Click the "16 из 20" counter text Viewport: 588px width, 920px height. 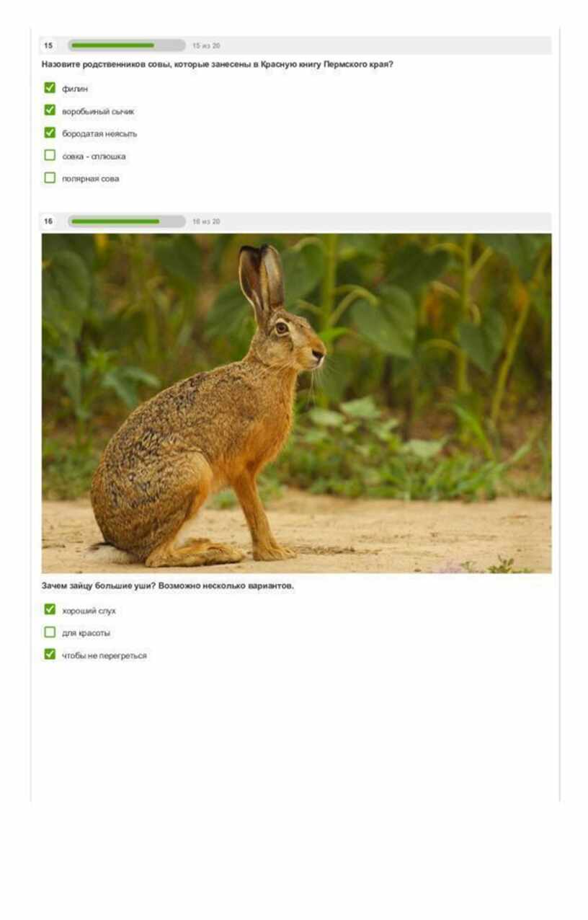(x=206, y=221)
